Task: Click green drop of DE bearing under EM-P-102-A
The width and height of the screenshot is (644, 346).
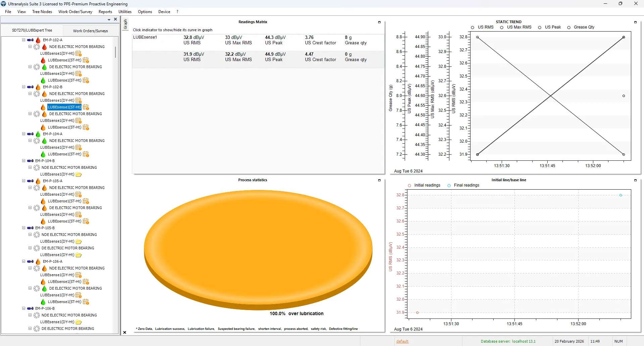Action: point(44,67)
